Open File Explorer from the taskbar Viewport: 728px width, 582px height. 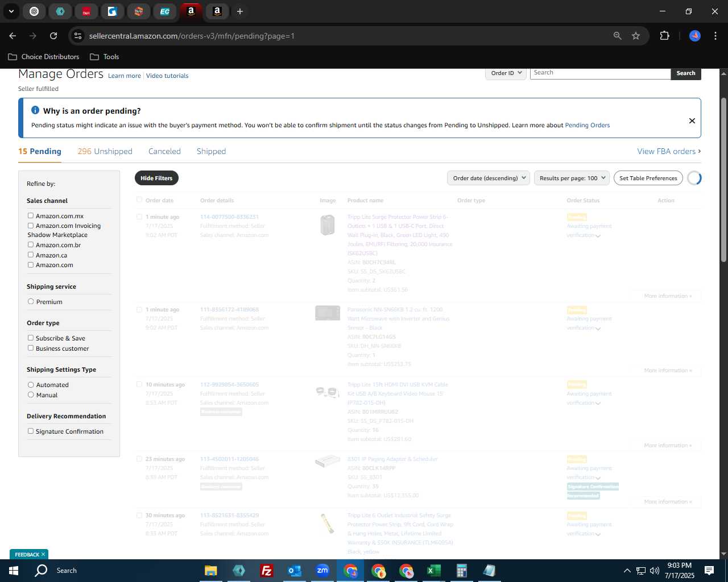click(x=211, y=571)
